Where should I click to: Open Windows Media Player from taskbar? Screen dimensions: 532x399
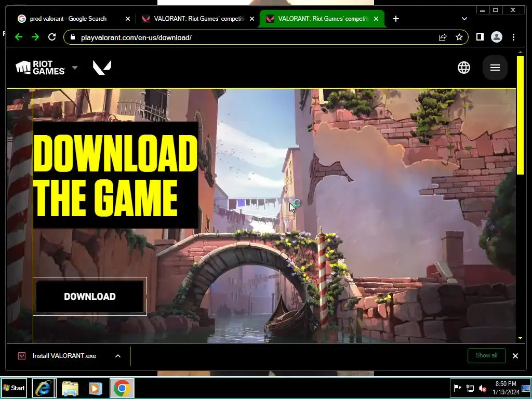[96, 389]
